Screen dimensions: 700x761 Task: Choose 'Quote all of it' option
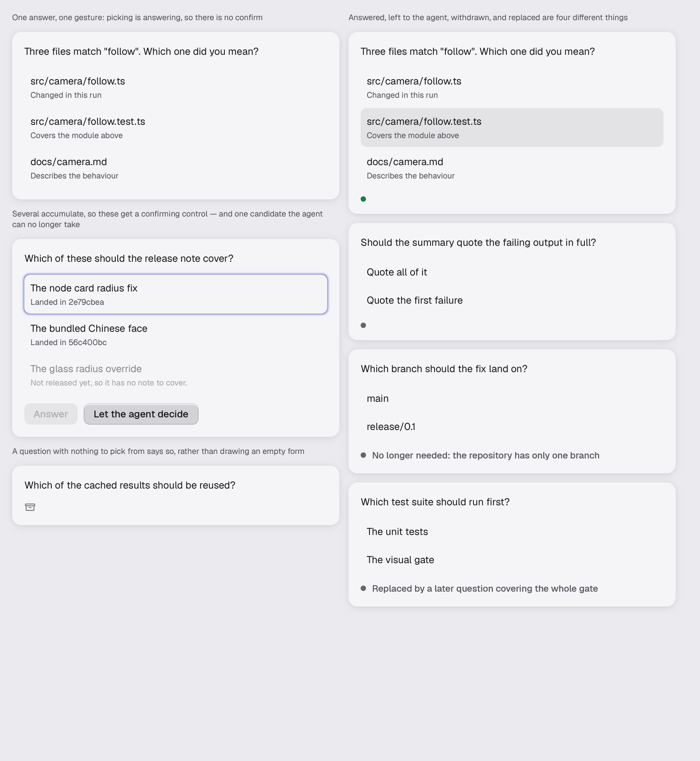click(x=512, y=272)
